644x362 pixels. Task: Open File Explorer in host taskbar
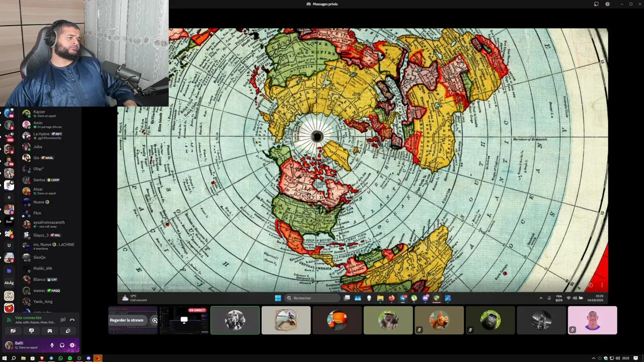pyautogui.click(x=23, y=358)
